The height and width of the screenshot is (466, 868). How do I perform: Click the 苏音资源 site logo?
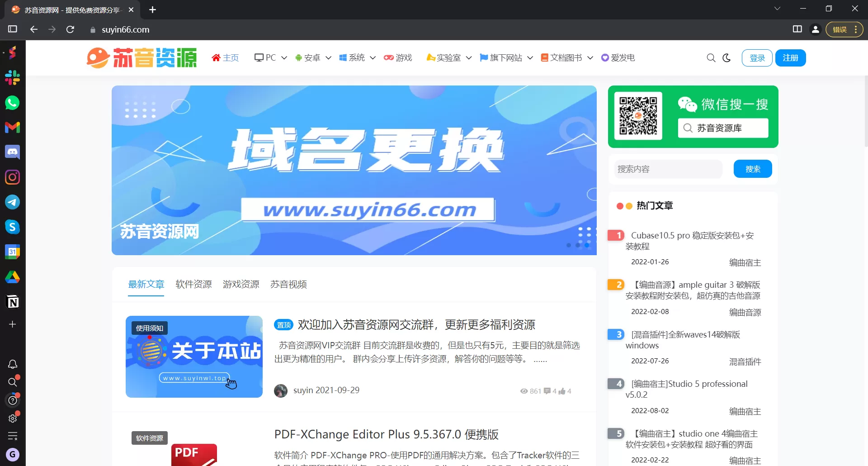pos(141,57)
